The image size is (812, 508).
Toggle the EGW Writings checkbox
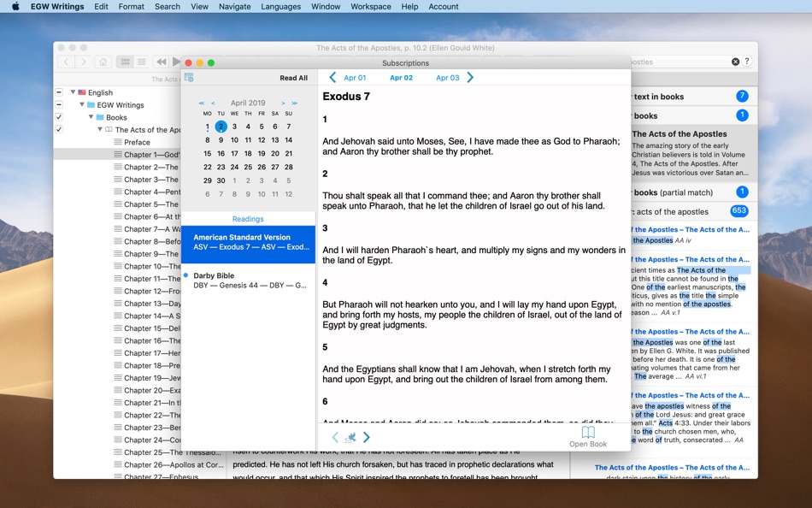tap(59, 104)
